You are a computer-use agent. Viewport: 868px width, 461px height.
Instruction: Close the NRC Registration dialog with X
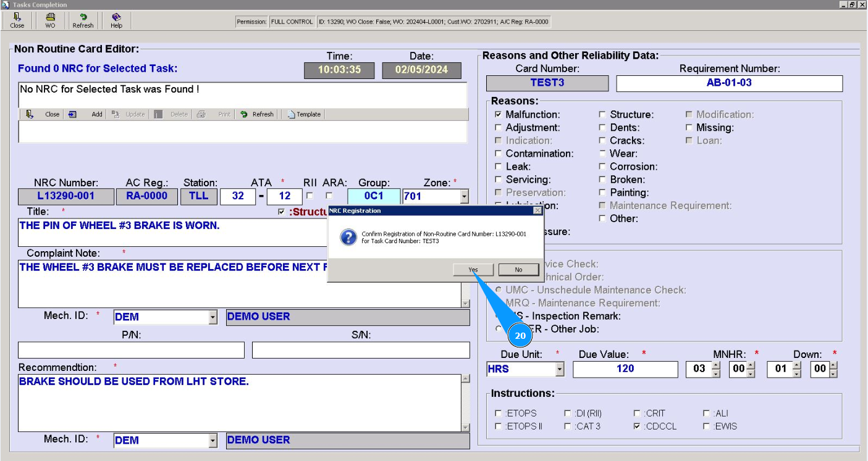(537, 210)
